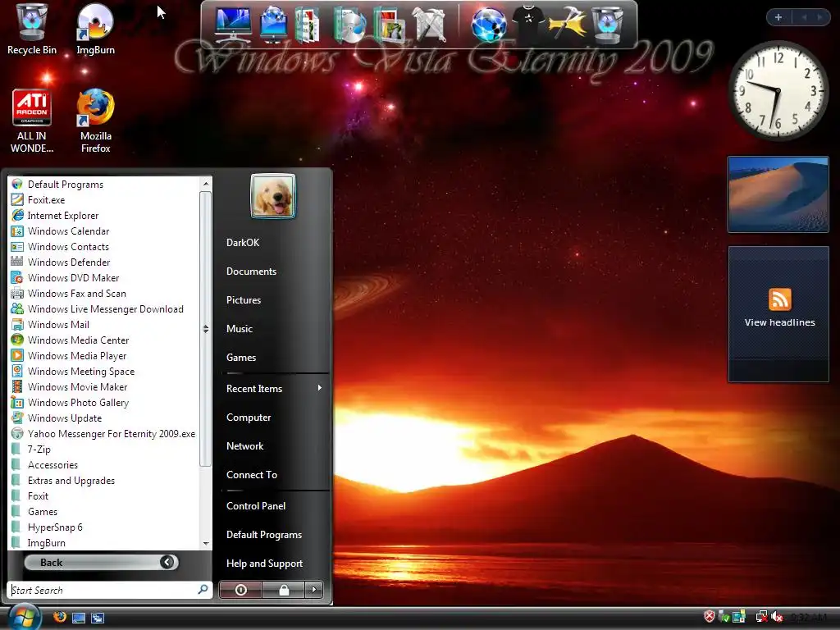Launch Yahoo Messenger For Eternity 2009.exe

(x=104, y=433)
